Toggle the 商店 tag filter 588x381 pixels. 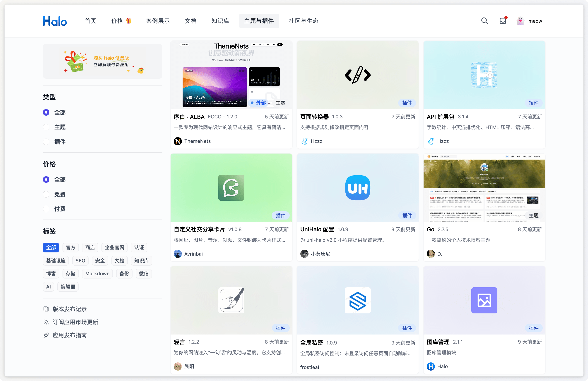point(90,247)
